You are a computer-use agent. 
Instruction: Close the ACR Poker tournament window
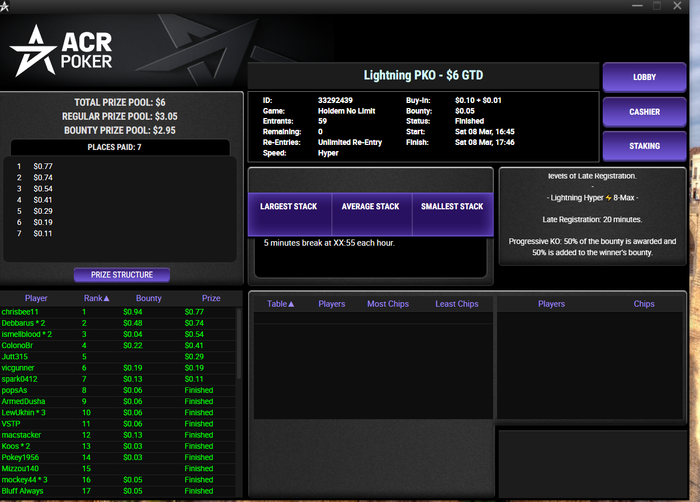point(677,6)
